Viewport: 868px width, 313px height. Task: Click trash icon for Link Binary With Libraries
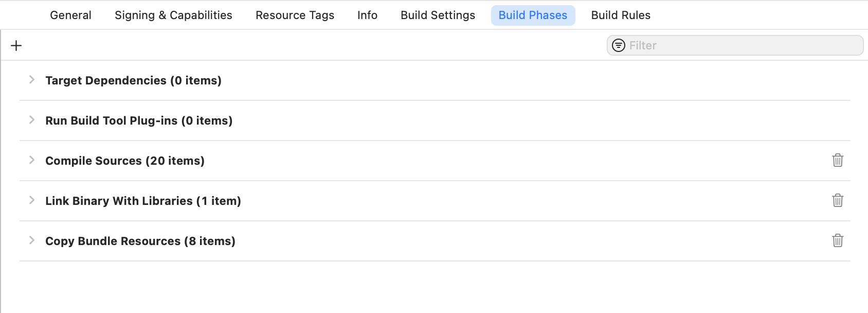(838, 200)
